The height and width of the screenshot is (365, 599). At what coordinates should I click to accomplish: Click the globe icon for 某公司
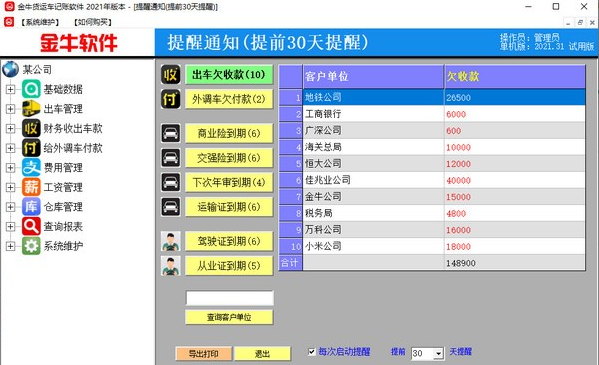(10, 69)
